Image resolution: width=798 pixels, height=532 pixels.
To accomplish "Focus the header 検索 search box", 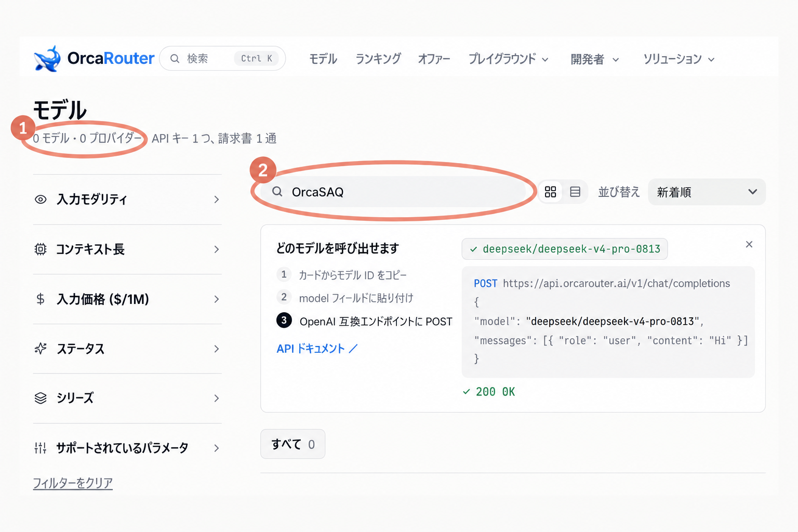I will tap(222, 59).
